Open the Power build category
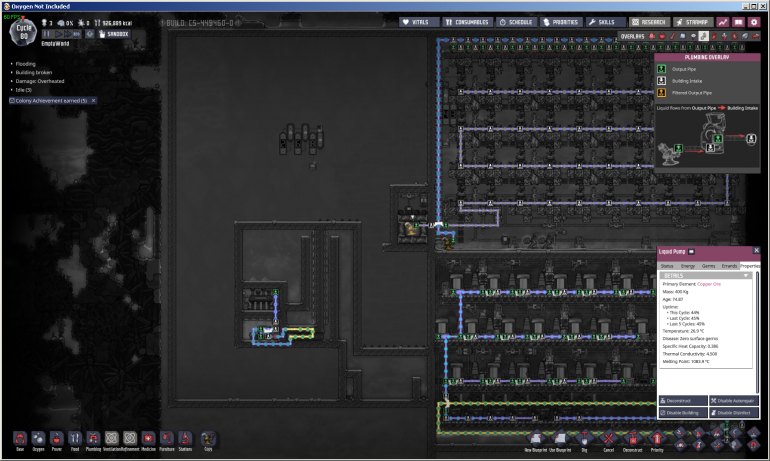Screen dimensions: 770x461 click(56, 438)
